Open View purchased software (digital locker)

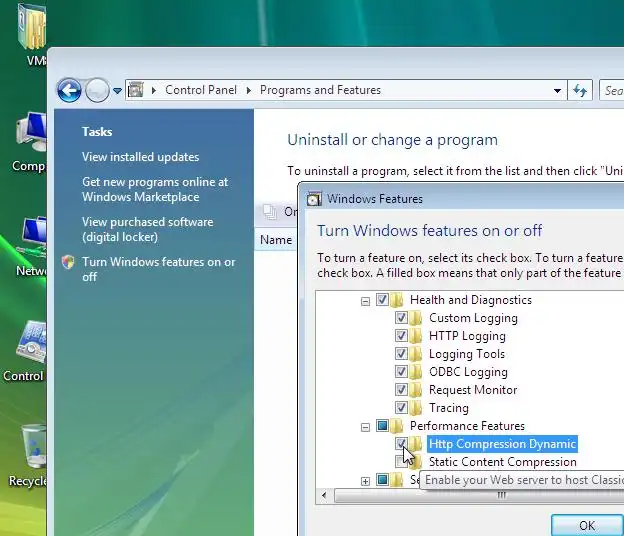coord(147,229)
